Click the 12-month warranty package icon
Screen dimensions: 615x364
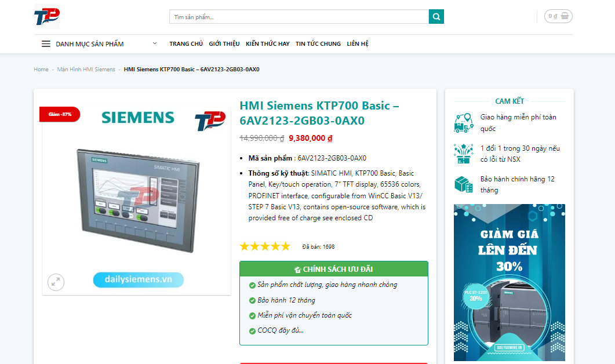[x=464, y=184]
